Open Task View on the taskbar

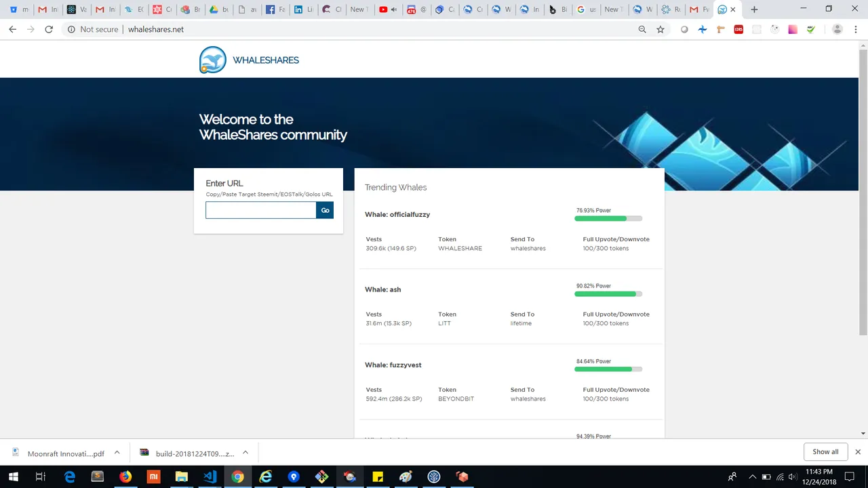41,476
